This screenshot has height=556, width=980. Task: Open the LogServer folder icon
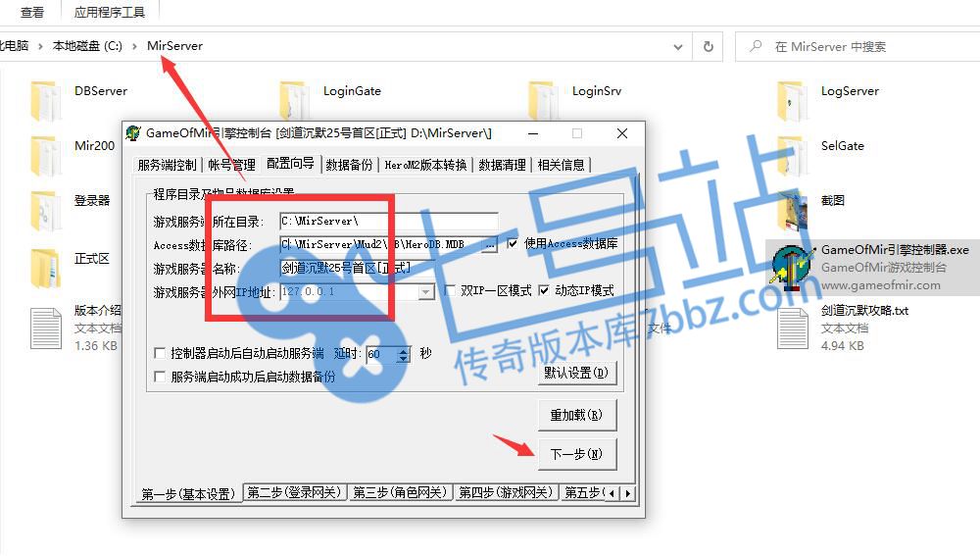point(793,100)
